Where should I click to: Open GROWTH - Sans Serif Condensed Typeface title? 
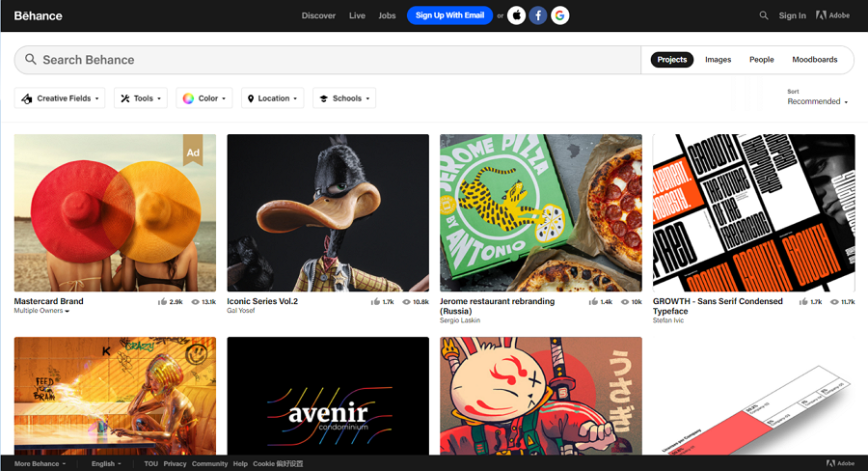click(x=718, y=306)
